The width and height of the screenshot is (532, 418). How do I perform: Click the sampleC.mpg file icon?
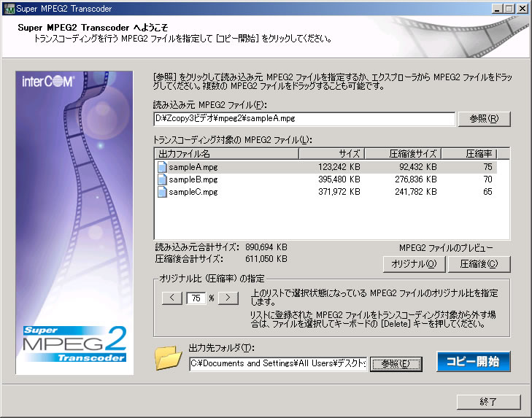[163, 192]
